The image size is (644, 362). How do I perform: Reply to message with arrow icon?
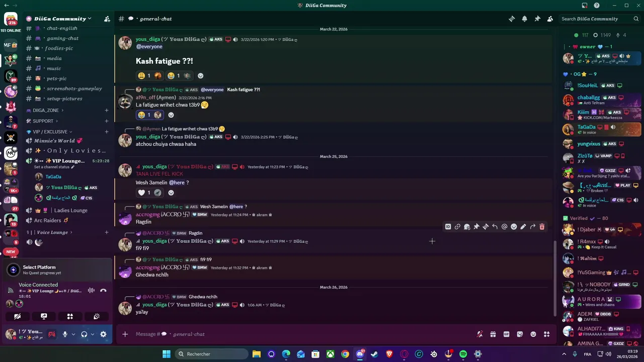point(495,227)
